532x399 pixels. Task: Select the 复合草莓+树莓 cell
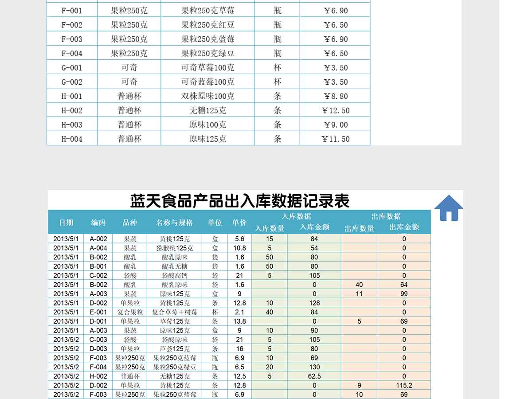click(175, 312)
